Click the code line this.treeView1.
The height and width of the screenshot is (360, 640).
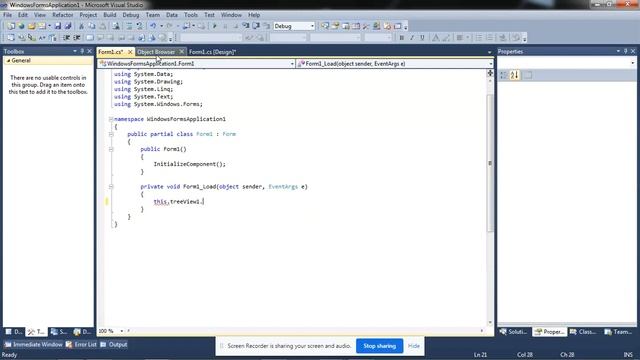pos(179,202)
